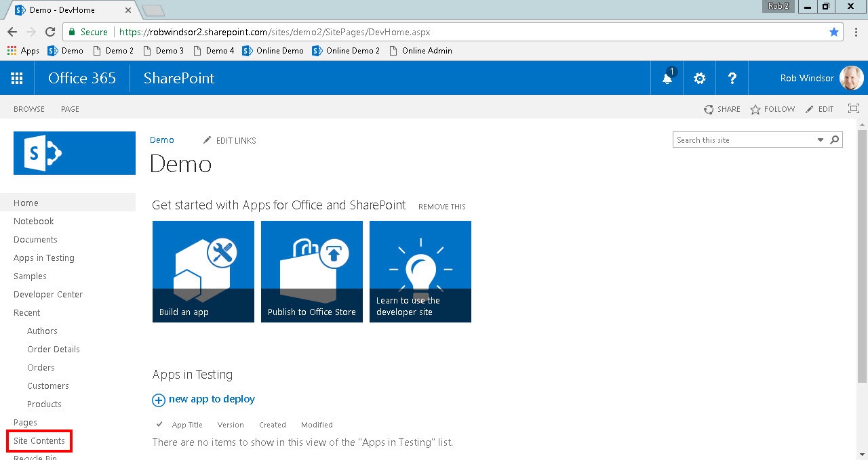Reload the page with refresh icon
The height and width of the screenshot is (460, 868).
(50, 32)
